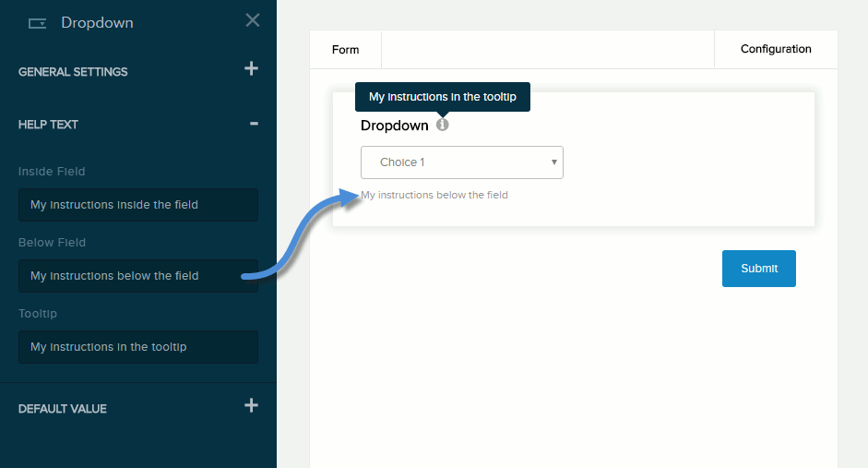Switch to the Form tab
The width and height of the screenshot is (868, 468).
(345, 50)
